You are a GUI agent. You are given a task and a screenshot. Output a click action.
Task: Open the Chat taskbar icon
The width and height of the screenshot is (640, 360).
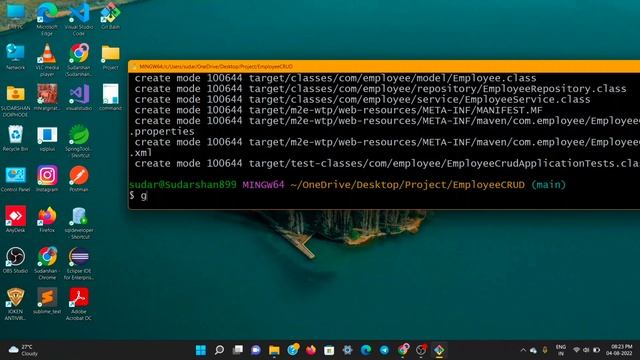(x=256, y=350)
